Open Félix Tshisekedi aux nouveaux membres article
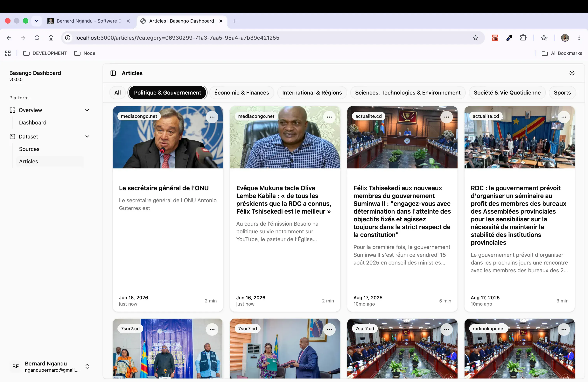The image size is (588, 382). click(402, 211)
